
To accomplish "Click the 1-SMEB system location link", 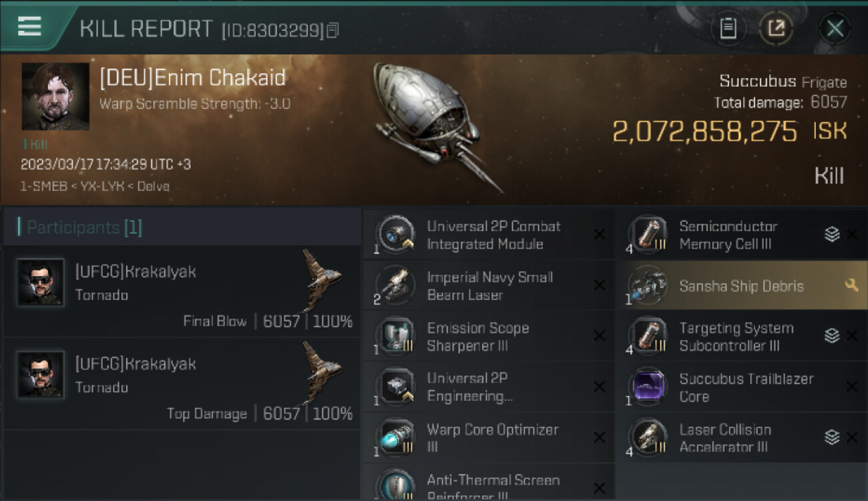I will click(x=44, y=186).
